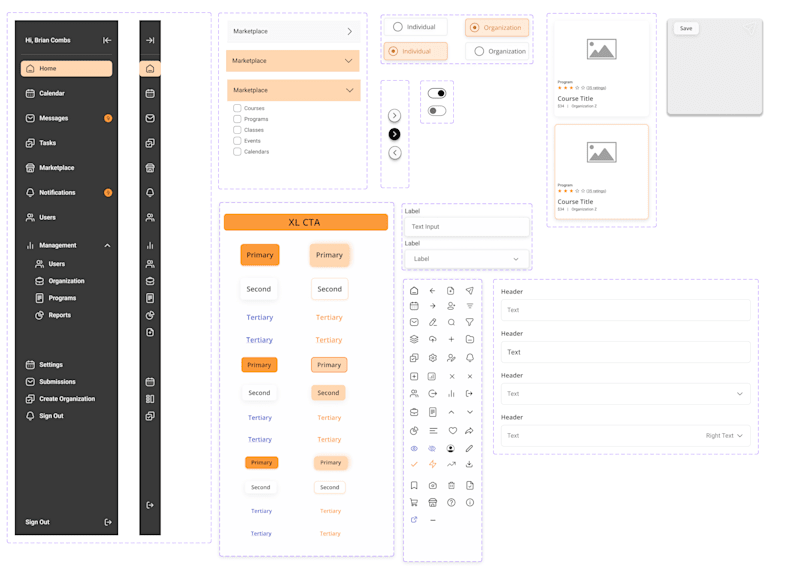
Task: Select the magnifier search icon in icon grid
Action: [x=451, y=322]
